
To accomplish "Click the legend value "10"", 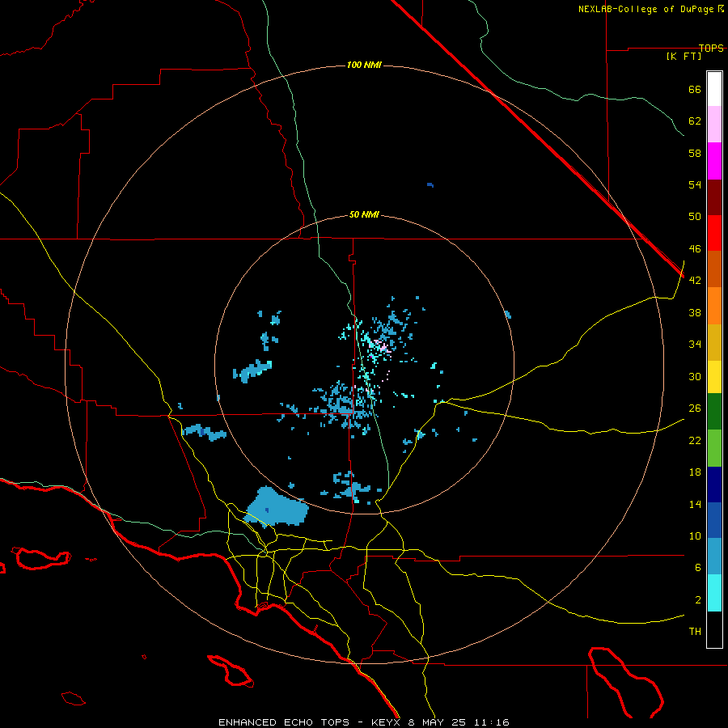I will [695, 535].
